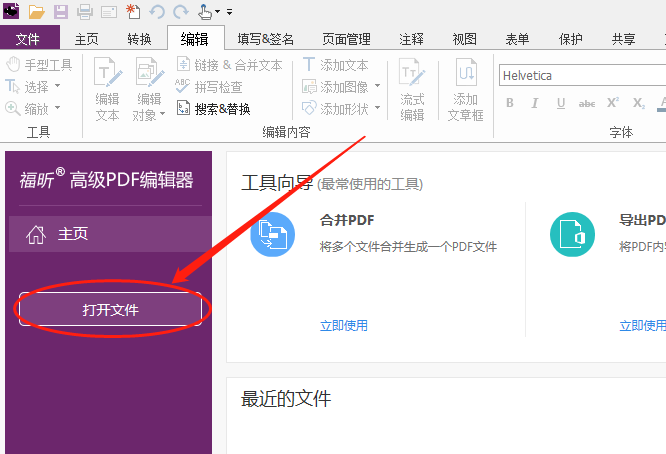This screenshot has height=454, width=666.
Task: Toggle Italic formatting
Action: [535, 103]
